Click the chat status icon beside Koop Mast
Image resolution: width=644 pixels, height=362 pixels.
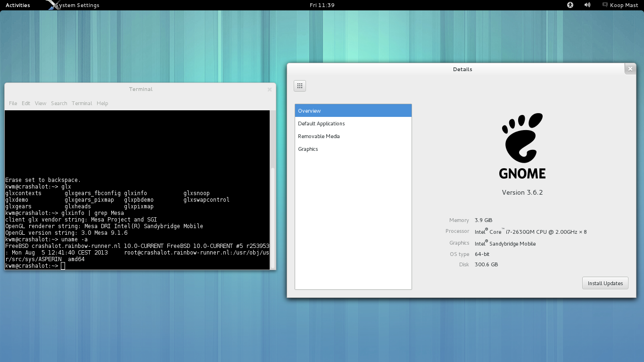pos(605,5)
